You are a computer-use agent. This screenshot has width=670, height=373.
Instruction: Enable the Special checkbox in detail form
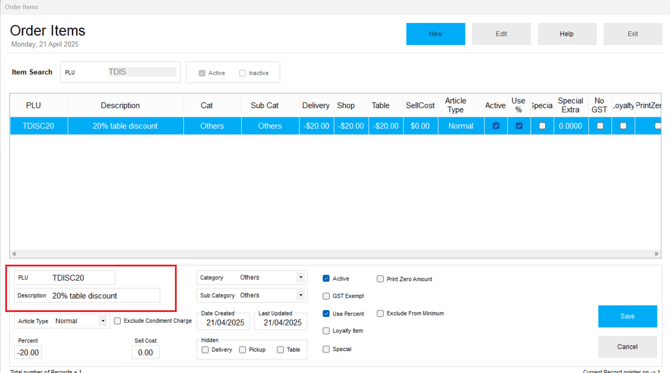pos(326,349)
